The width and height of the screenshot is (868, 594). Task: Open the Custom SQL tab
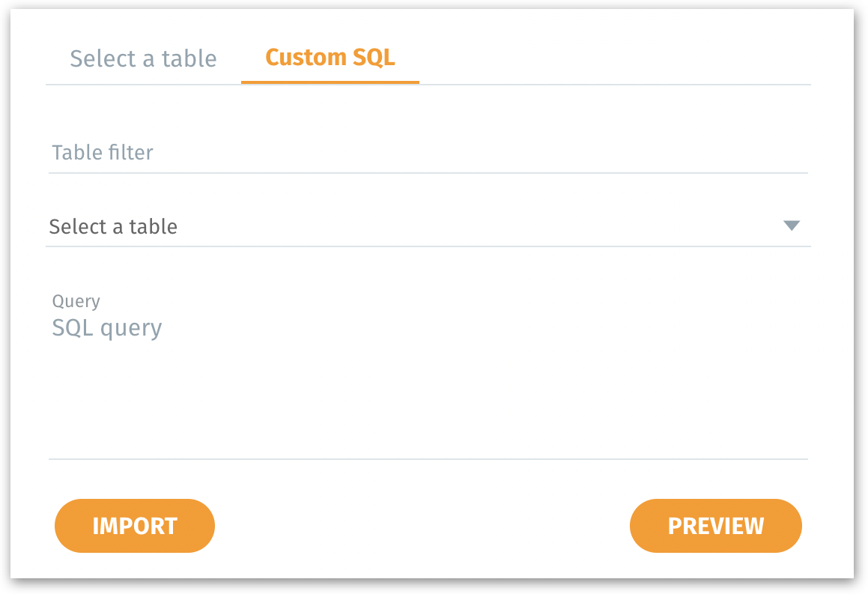coord(330,58)
